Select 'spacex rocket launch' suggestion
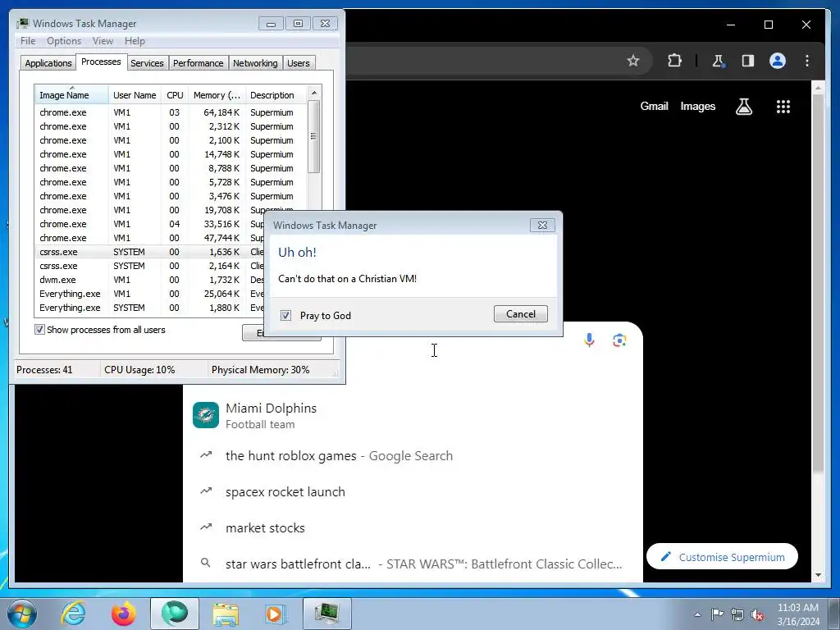 (x=413, y=492)
